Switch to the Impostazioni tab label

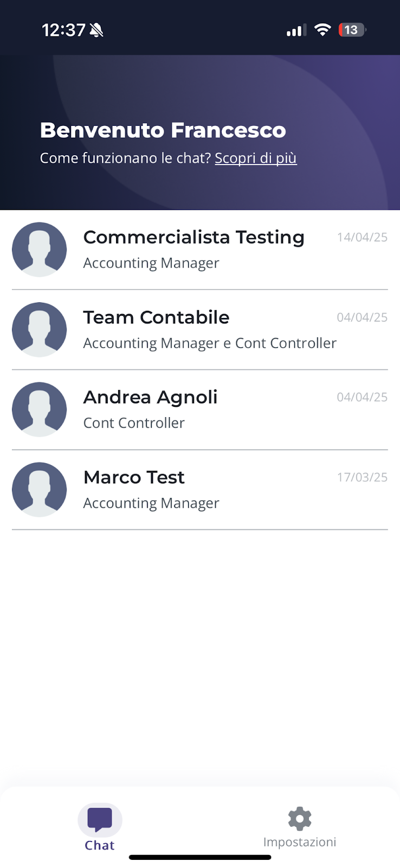(x=300, y=842)
